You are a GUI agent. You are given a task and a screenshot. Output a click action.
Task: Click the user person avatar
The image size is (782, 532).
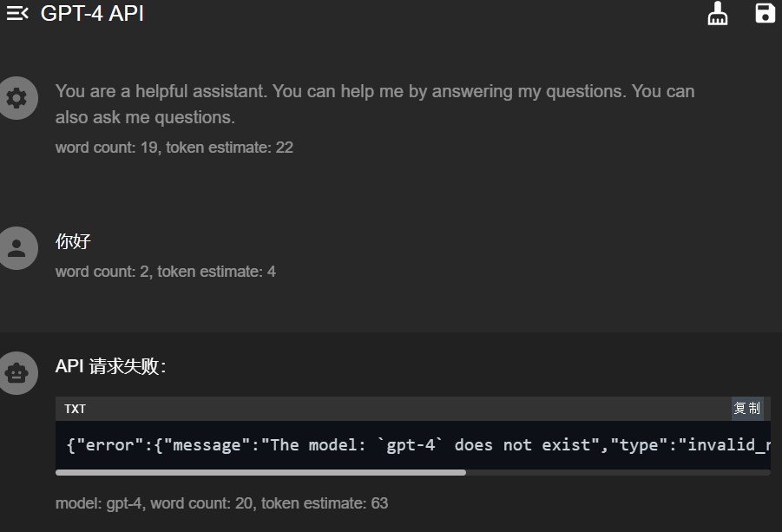(x=16, y=248)
